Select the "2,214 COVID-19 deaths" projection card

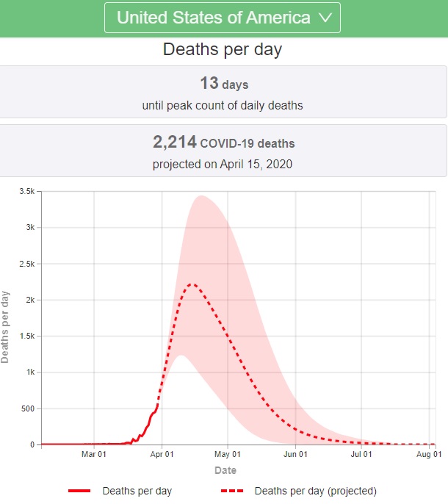coord(223,151)
